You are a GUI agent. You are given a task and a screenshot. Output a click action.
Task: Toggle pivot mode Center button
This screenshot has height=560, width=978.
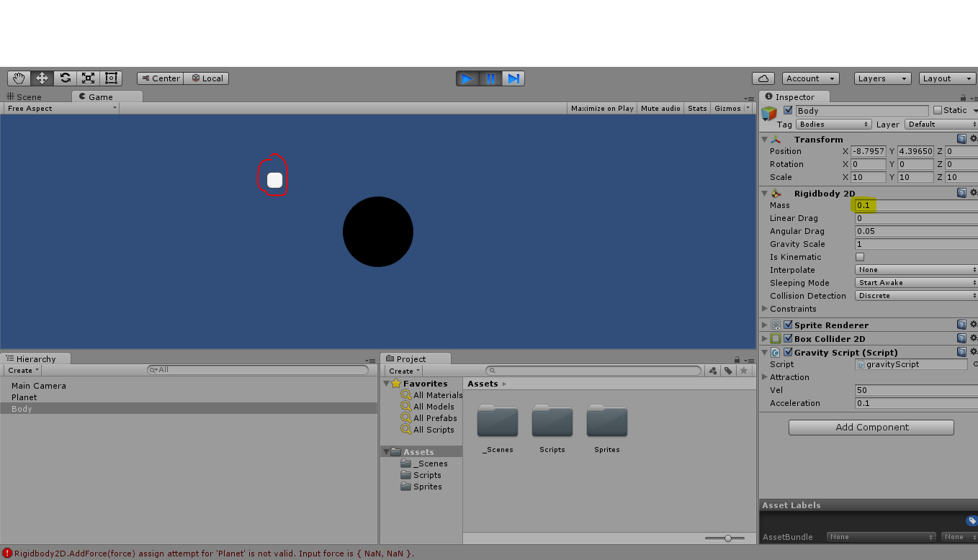point(161,78)
